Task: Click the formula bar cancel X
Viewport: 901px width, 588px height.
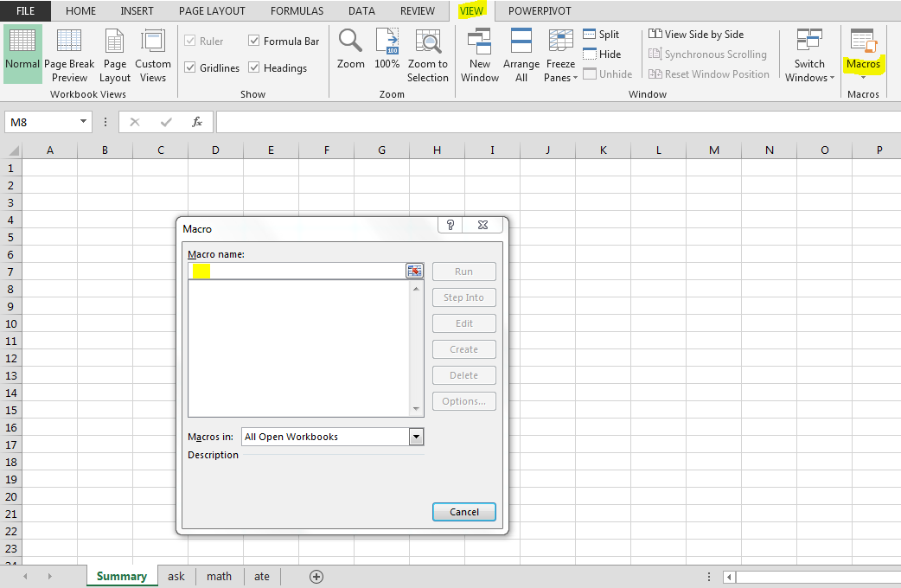Action: click(x=135, y=122)
